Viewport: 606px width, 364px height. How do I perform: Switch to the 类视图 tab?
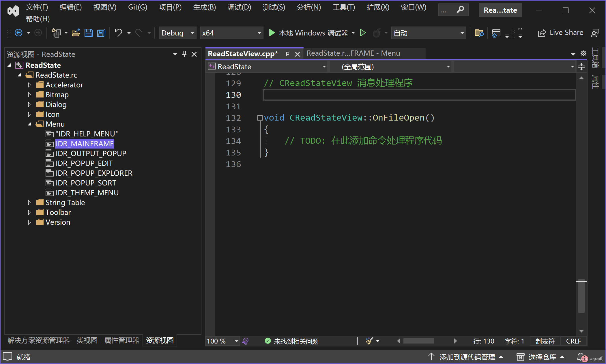87,340
